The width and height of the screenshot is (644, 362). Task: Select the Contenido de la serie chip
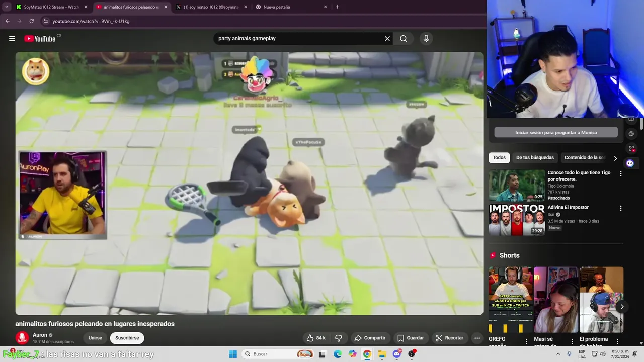pyautogui.click(x=585, y=158)
